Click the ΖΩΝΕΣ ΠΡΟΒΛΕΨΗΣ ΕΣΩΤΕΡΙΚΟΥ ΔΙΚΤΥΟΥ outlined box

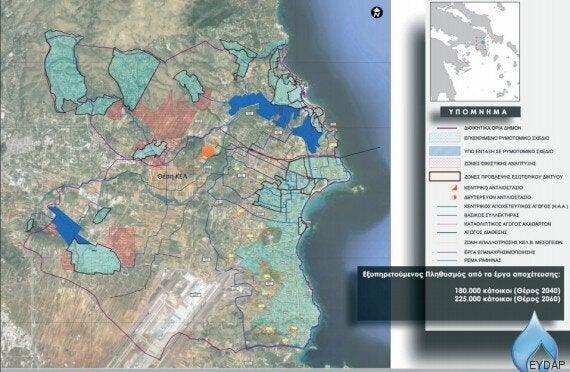pos(445,176)
